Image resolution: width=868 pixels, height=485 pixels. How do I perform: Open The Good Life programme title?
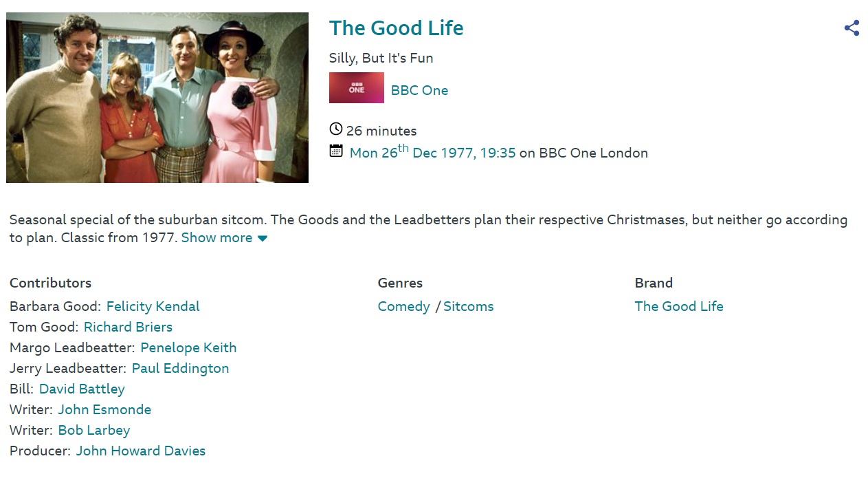(396, 28)
